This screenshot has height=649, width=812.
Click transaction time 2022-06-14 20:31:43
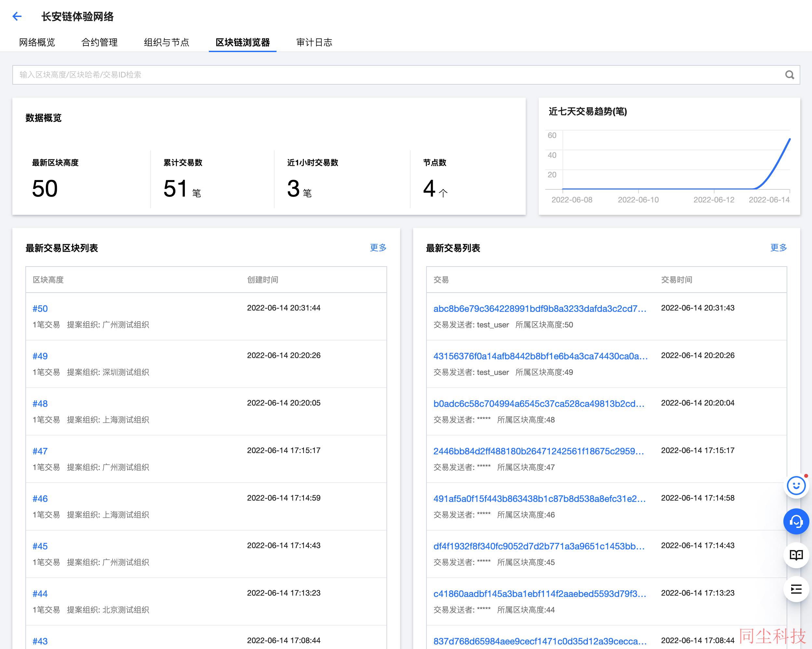pos(697,308)
